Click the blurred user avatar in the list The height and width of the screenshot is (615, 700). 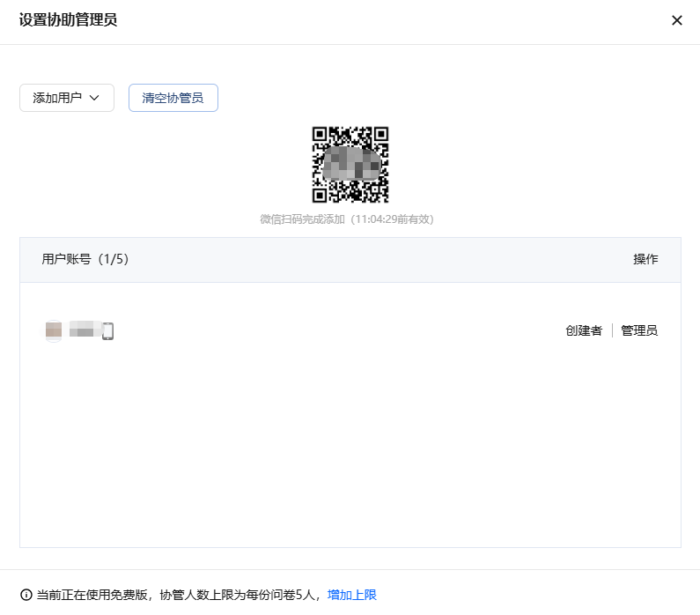click(x=54, y=331)
